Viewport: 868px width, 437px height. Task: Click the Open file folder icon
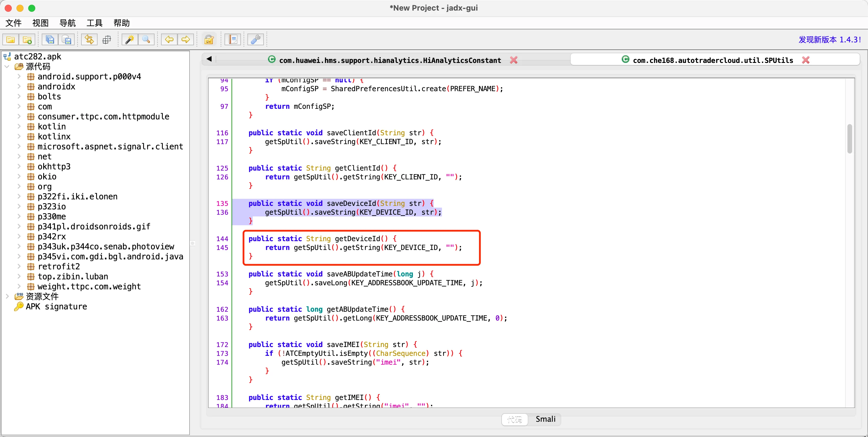11,40
